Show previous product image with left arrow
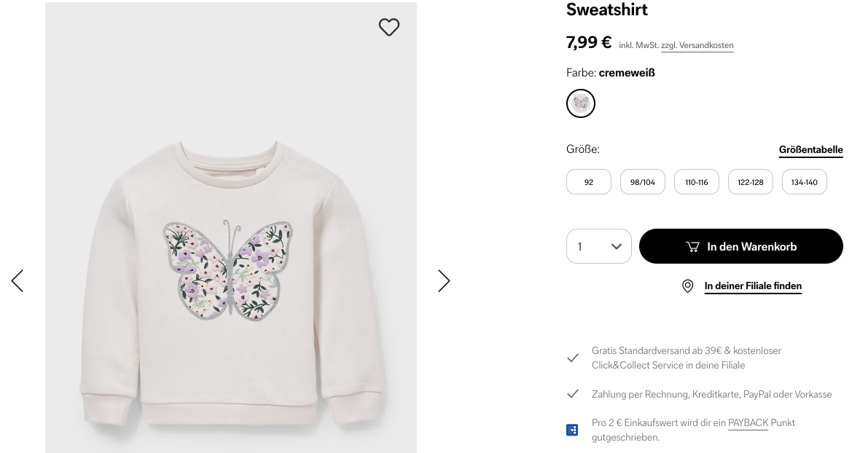 point(17,281)
